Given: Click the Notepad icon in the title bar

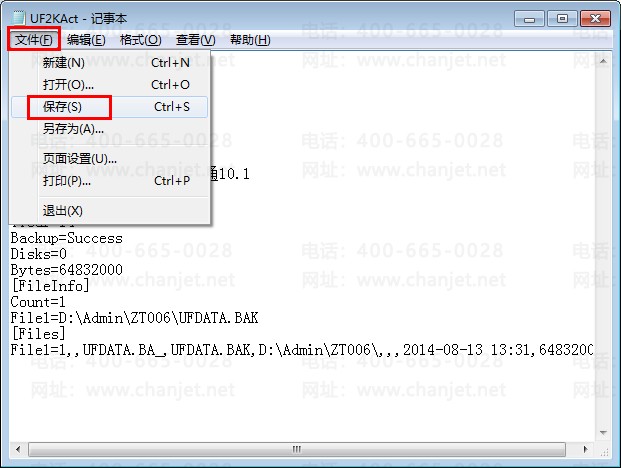Looking at the screenshot, I should coord(19,18).
